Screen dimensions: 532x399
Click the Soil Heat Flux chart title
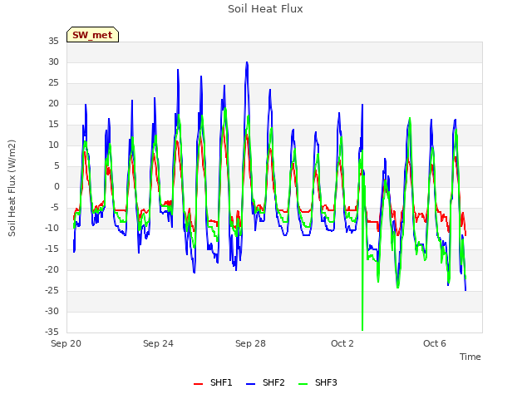tap(265, 9)
